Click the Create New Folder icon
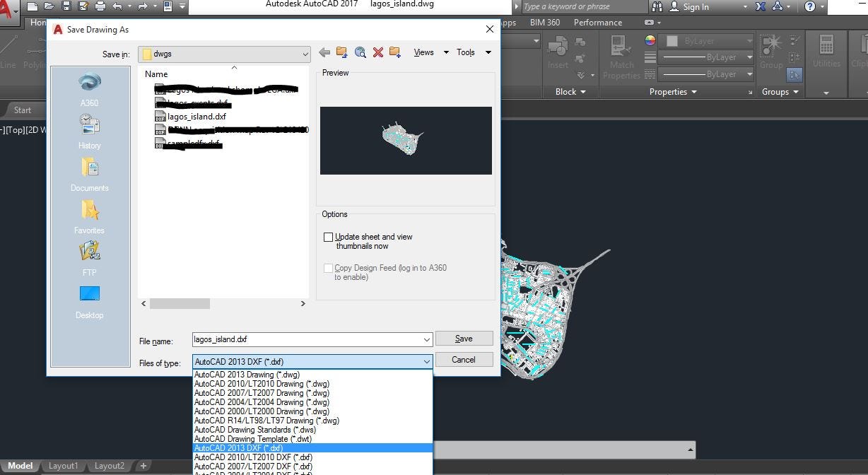 [x=395, y=52]
